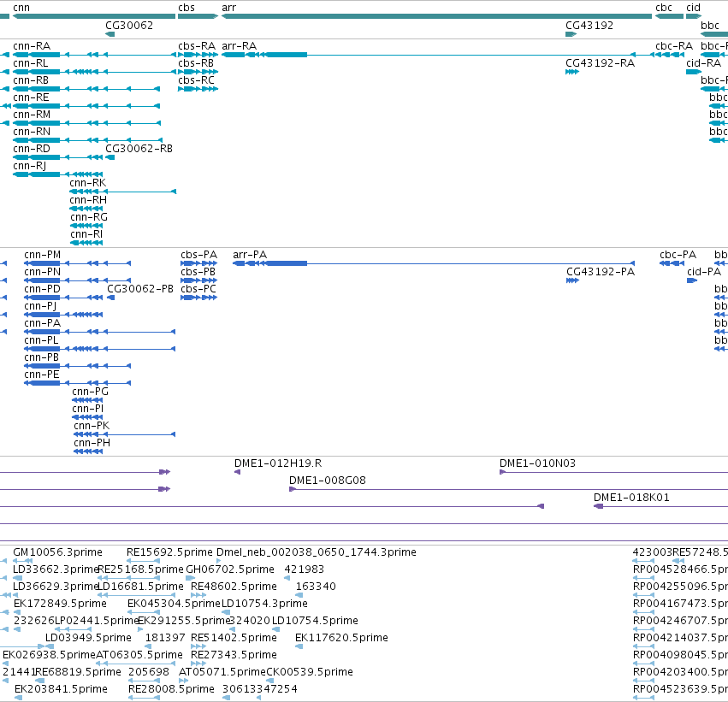This screenshot has width=728, height=702.
Task: Select the DME1-008G08 BAC label
Action: (x=328, y=481)
